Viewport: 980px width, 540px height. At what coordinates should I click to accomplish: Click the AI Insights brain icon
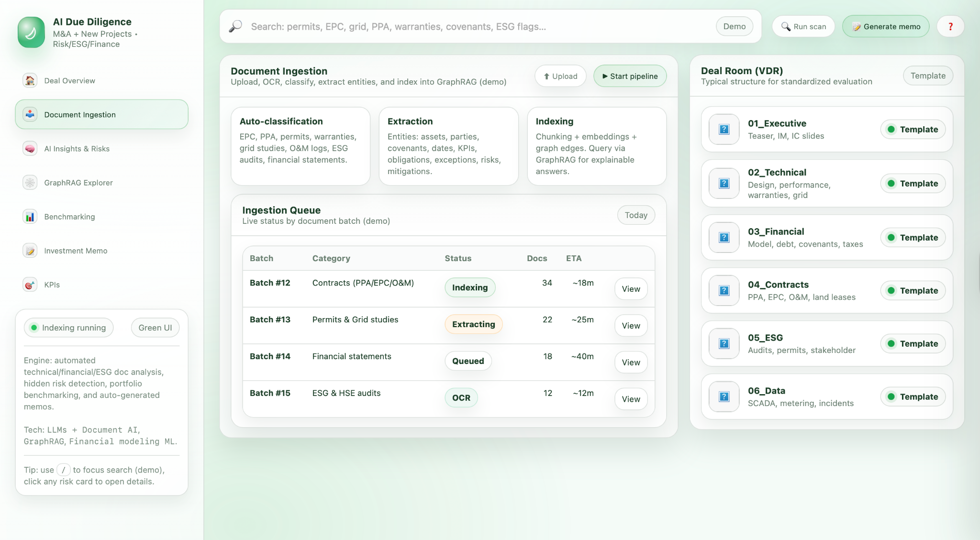[x=30, y=149]
